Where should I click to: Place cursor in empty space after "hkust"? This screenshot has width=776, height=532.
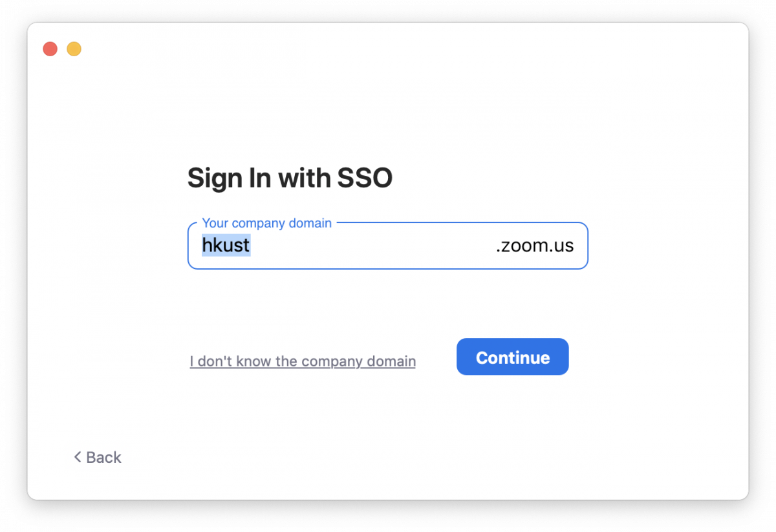coord(369,246)
